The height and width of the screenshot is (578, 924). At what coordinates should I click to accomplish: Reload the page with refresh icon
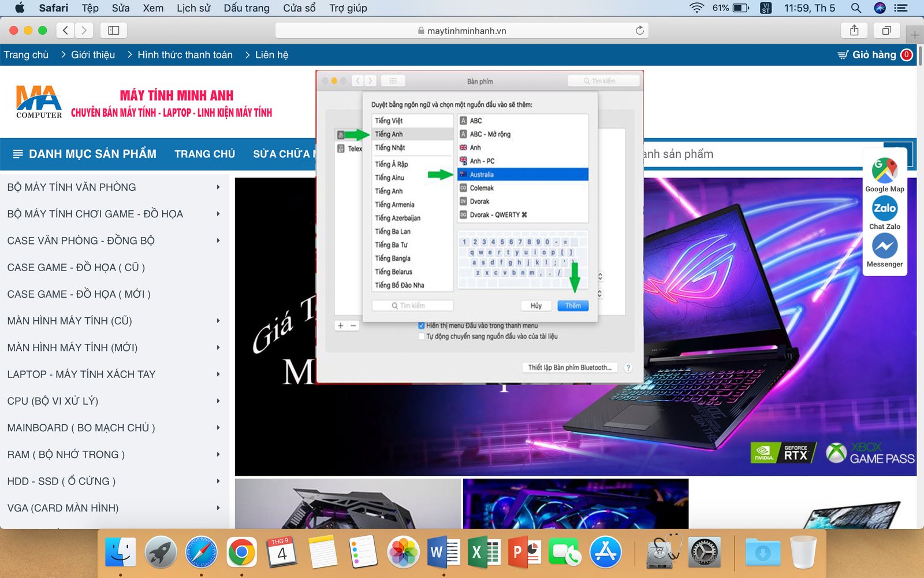pyautogui.click(x=639, y=31)
